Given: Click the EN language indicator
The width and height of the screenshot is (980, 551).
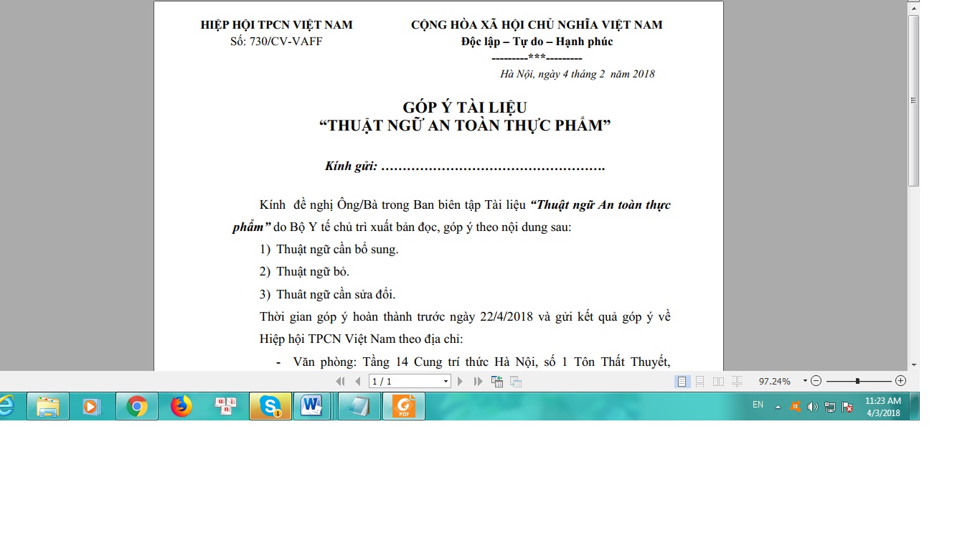Looking at the screenshot, I should tap(758, 405).
